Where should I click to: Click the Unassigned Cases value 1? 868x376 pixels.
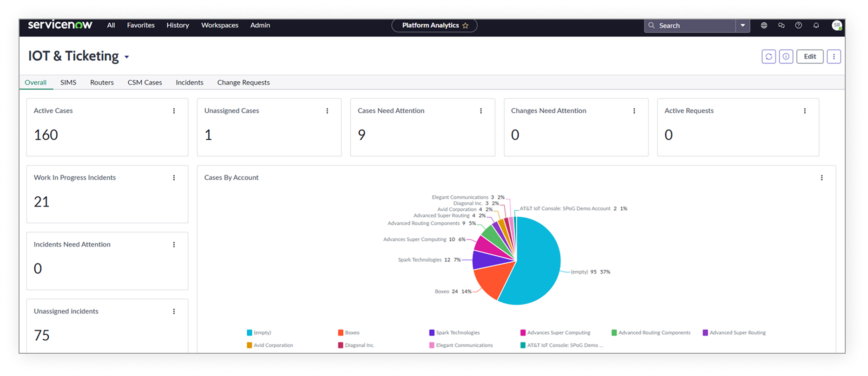208,135
